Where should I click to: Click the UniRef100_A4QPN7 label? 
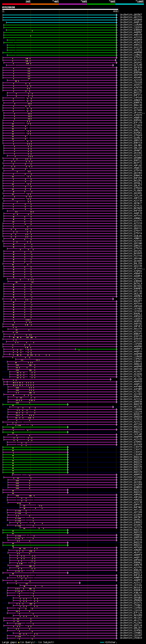point(131,32)
